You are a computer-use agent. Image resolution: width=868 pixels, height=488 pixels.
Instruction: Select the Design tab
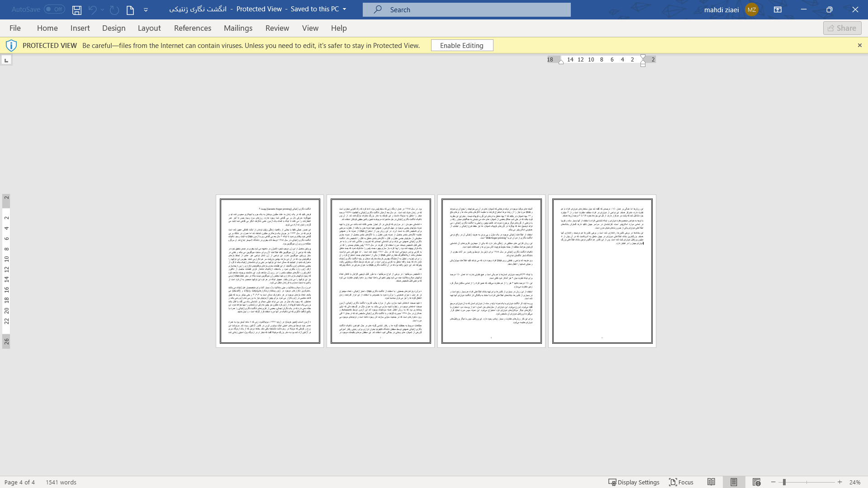click(114, 28)
